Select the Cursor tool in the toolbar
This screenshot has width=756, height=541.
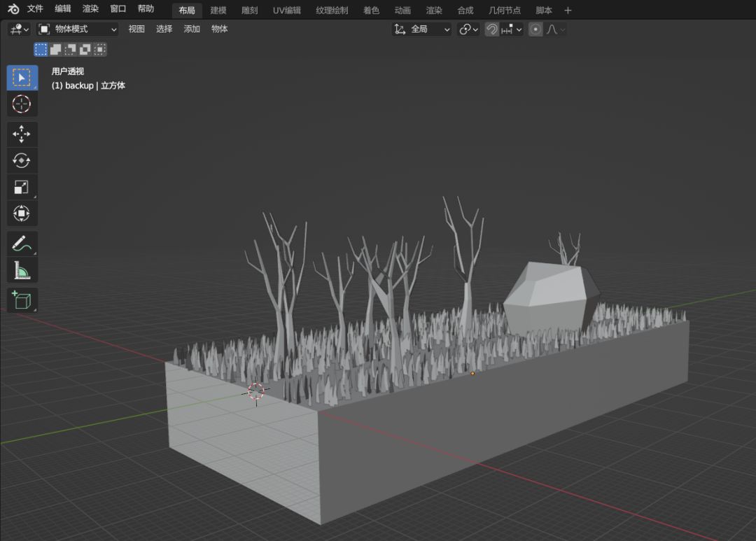pyautogui.click(x=22, y=104)
